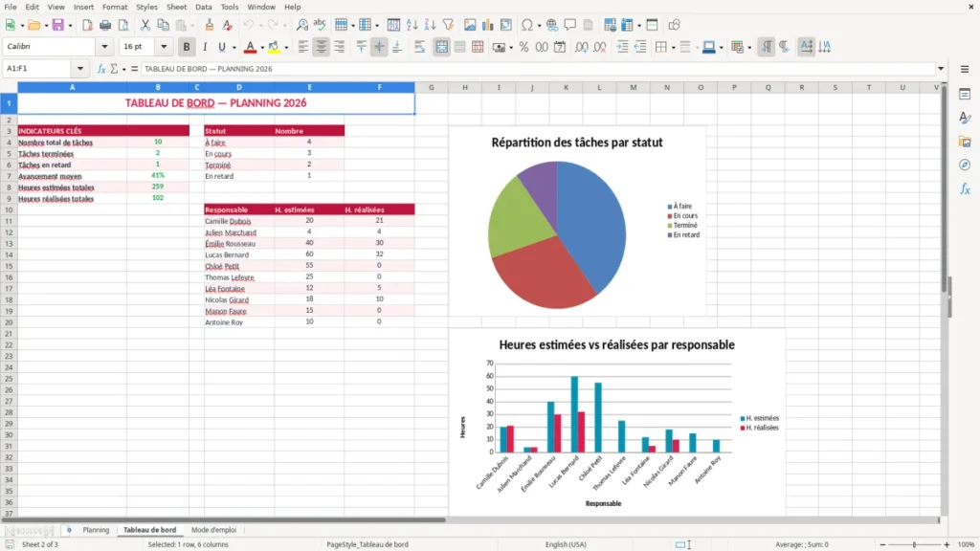This screenshot has width=980, height=551.
Task: Open the background color dropdown arrow
Action: 286,48
